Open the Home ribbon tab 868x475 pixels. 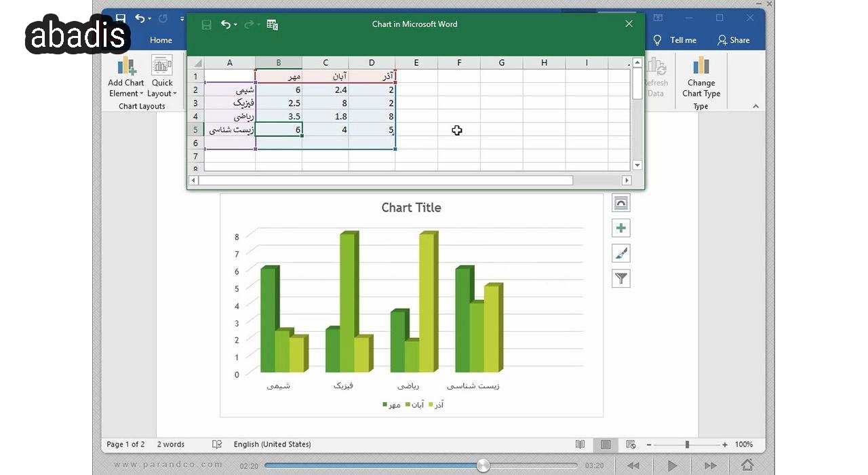click(x=161, y=40)
